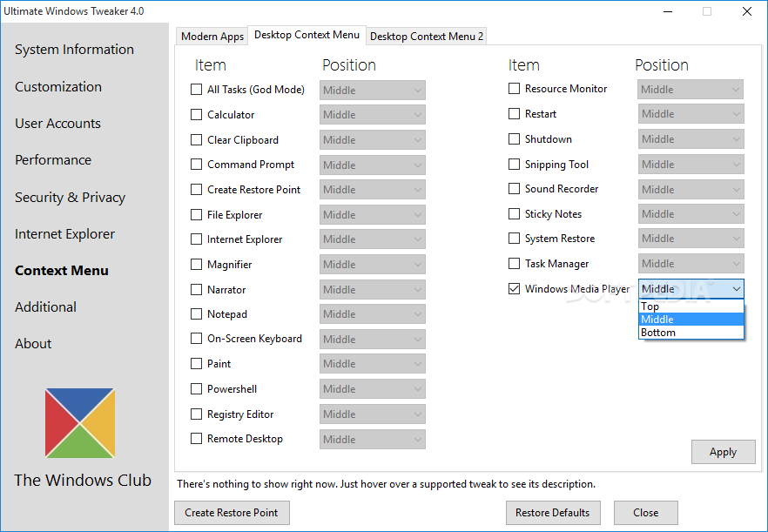This screenshot has width=768, height=532.
Task: Open the Security & Privacy section
Action: tap(70, 198)
